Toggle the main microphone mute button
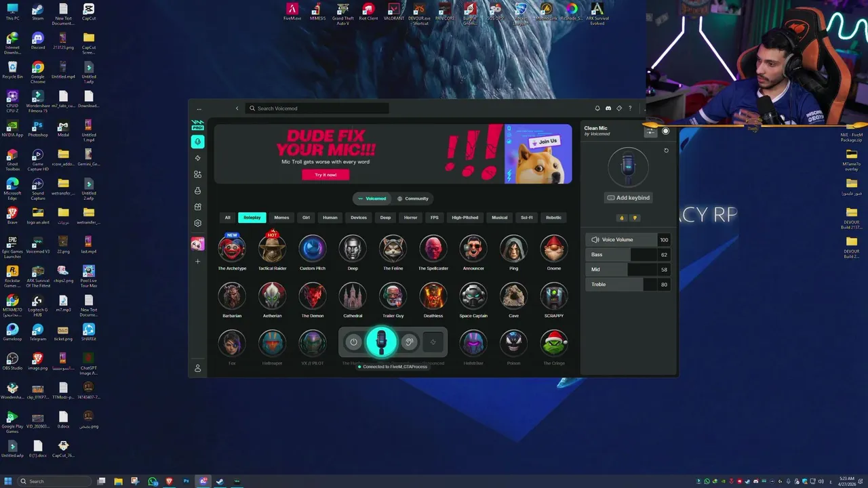 pos(381,342)
